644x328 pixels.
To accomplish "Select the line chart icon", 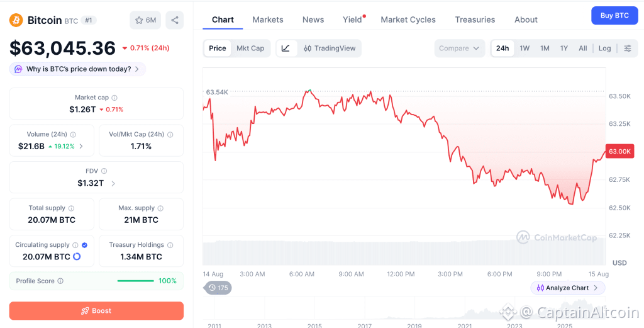I will (286, 48).
